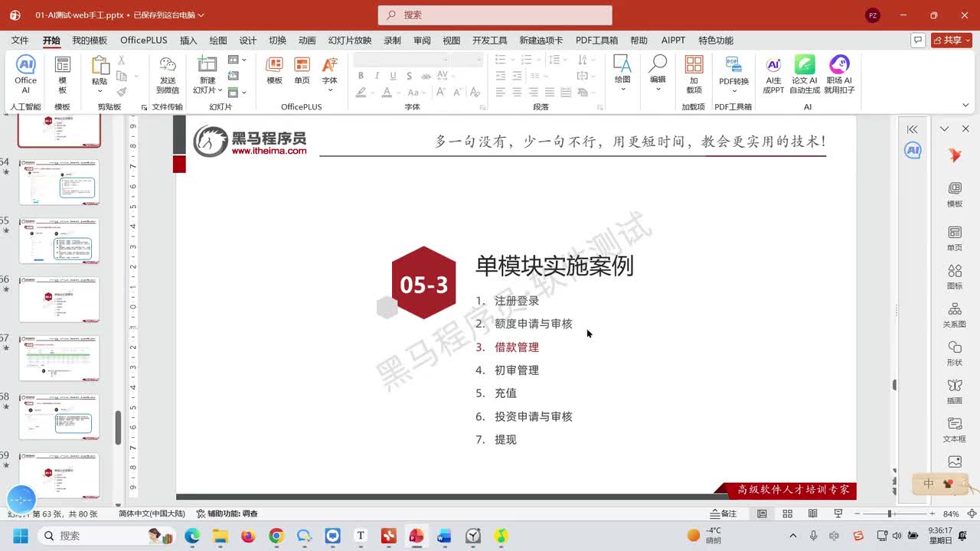Open 关系图 relationship diagrams panel

click(955, 315)
